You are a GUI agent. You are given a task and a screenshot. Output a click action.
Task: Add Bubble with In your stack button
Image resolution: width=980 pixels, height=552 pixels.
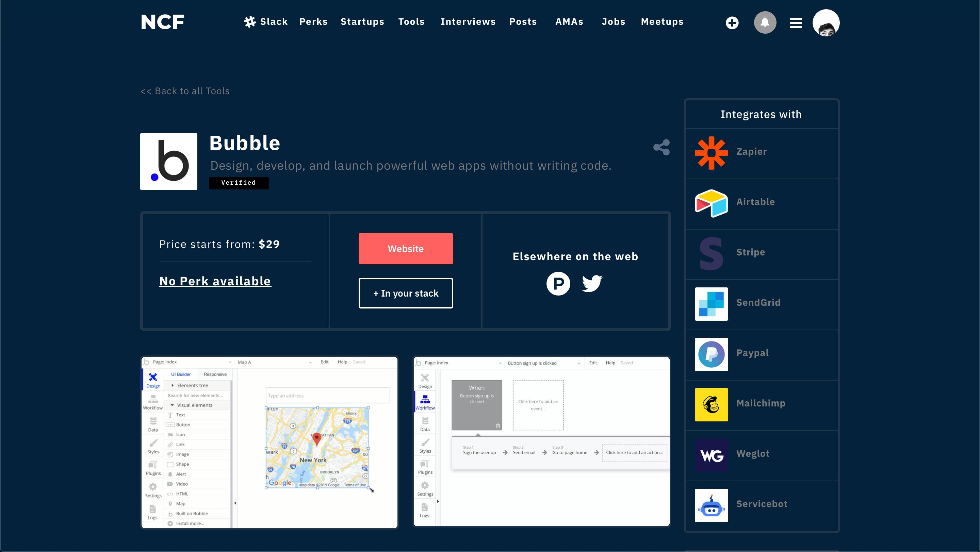[406, 293]
